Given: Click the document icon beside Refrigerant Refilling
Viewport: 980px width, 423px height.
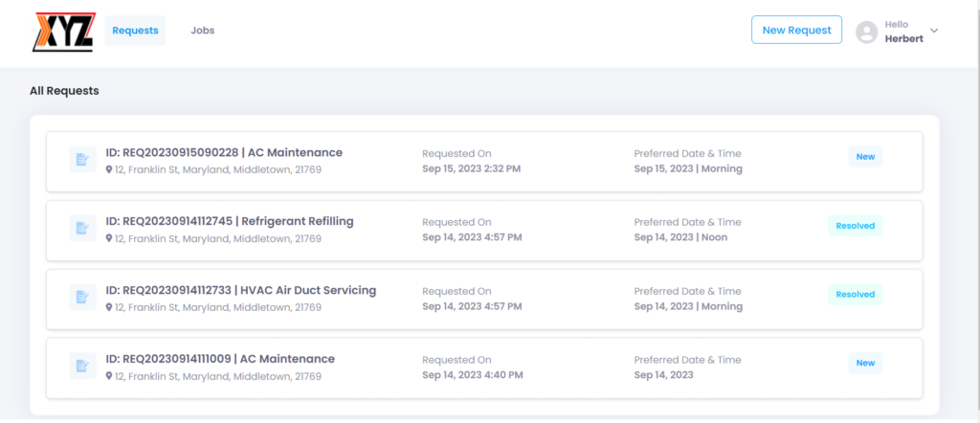Looking at the screenshot, I should tap(82, 229).
